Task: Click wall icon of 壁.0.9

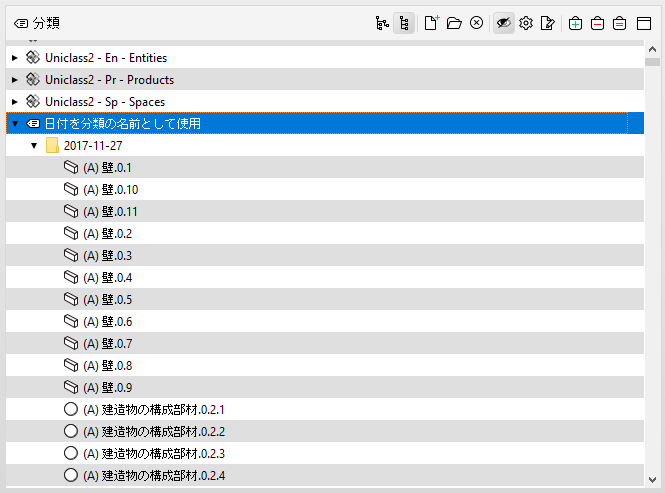Action: [x=71, y=387]
